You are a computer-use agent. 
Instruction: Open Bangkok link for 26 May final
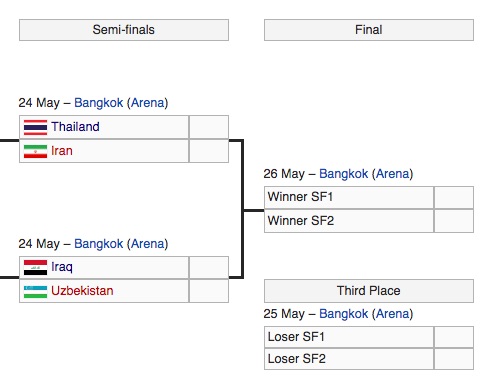(x=343, y=174)
